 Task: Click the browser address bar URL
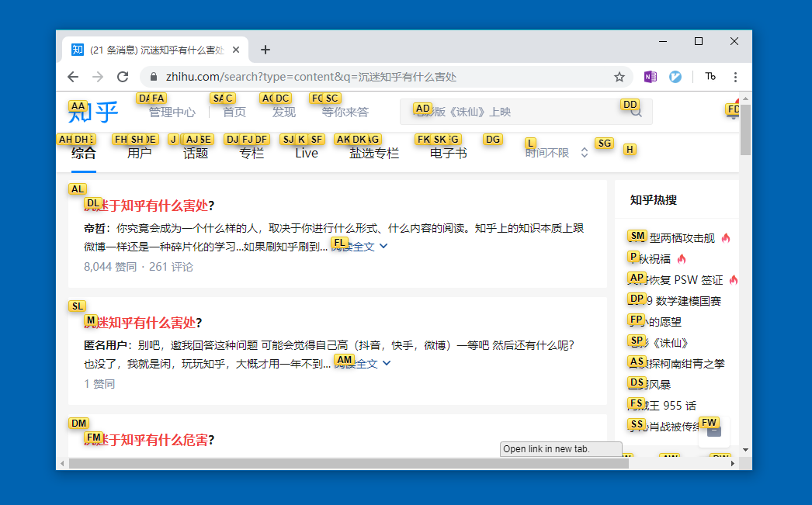click(x=311, y=77)
